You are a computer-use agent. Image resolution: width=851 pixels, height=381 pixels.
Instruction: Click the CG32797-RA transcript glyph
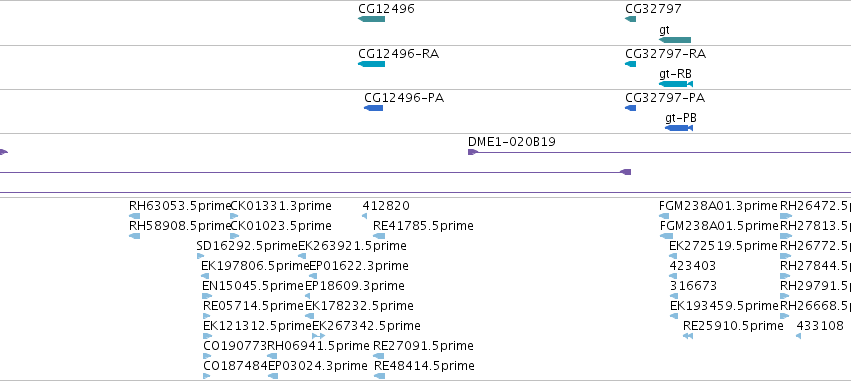coord(630,64)
